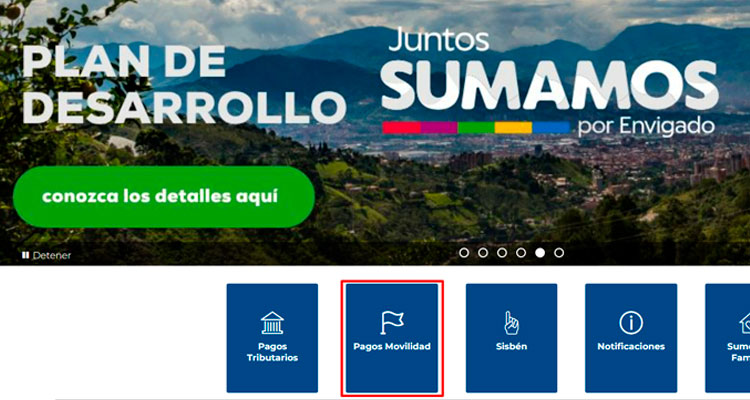Open the Notificaciones tile label
The height and width of the screenshot is (400, 750).
pyautogui.click(x=631, y=346)
